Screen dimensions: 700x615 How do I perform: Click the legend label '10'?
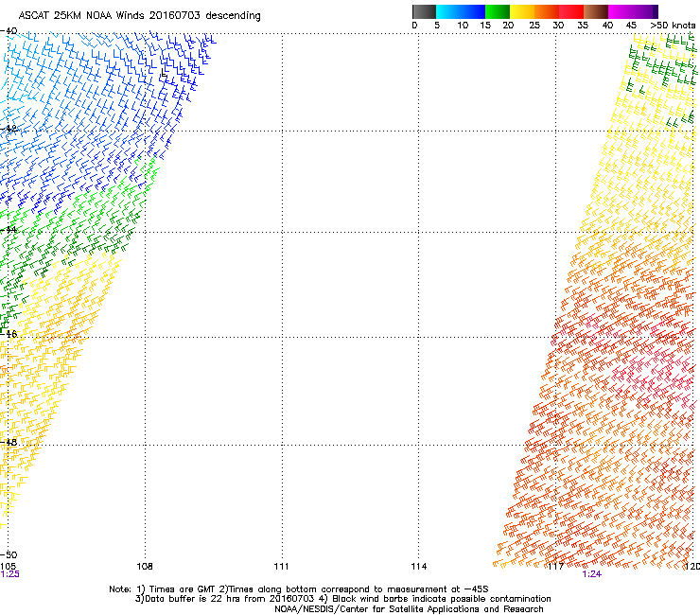click(463, 26)
